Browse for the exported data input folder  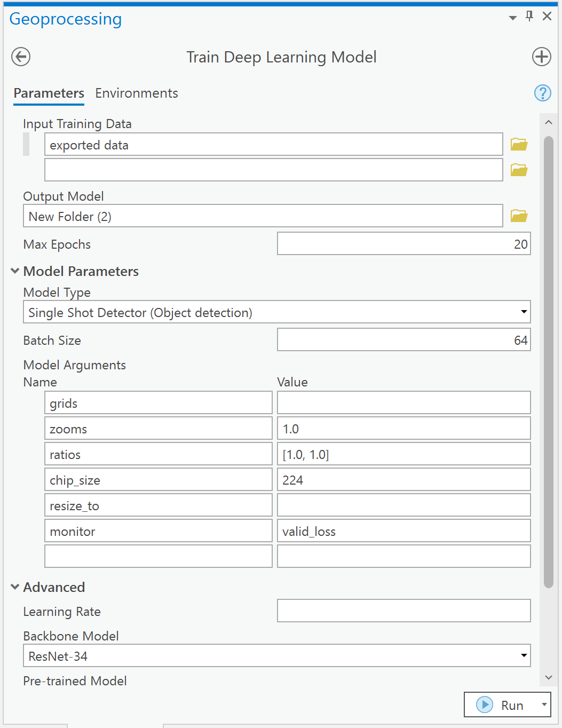point(518,144)
